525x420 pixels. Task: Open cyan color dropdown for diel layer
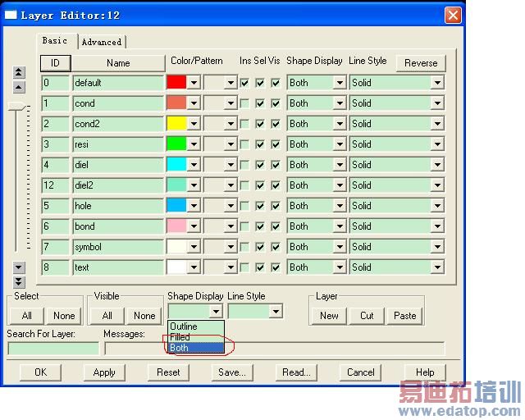click(194, 165)
